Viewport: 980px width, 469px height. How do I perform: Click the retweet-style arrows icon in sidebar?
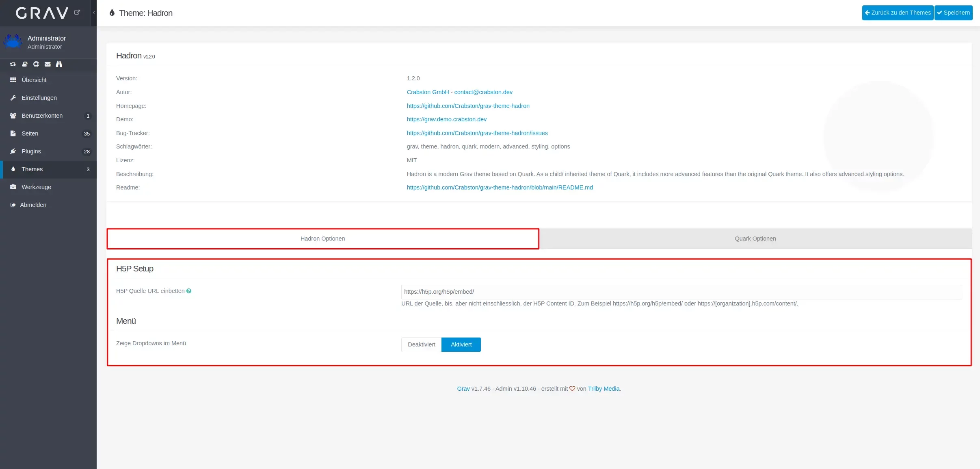tap(13, 64)
